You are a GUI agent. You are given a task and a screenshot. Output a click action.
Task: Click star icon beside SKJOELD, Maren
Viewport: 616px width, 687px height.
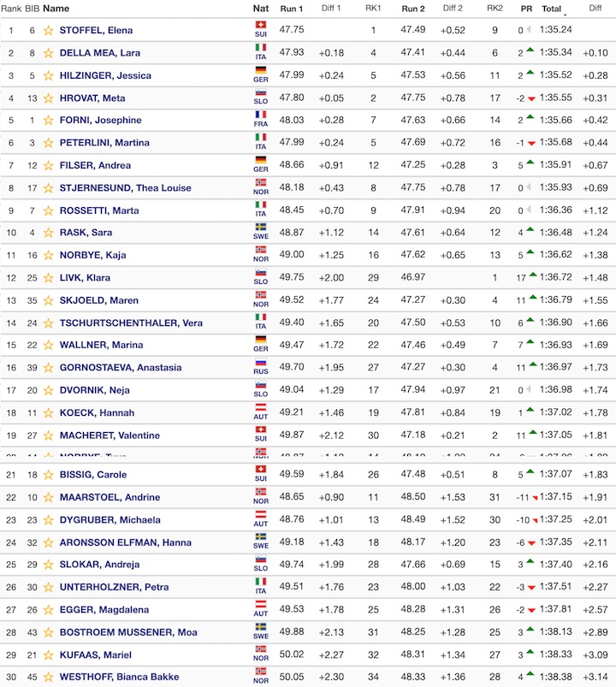[x=48, y=300]
